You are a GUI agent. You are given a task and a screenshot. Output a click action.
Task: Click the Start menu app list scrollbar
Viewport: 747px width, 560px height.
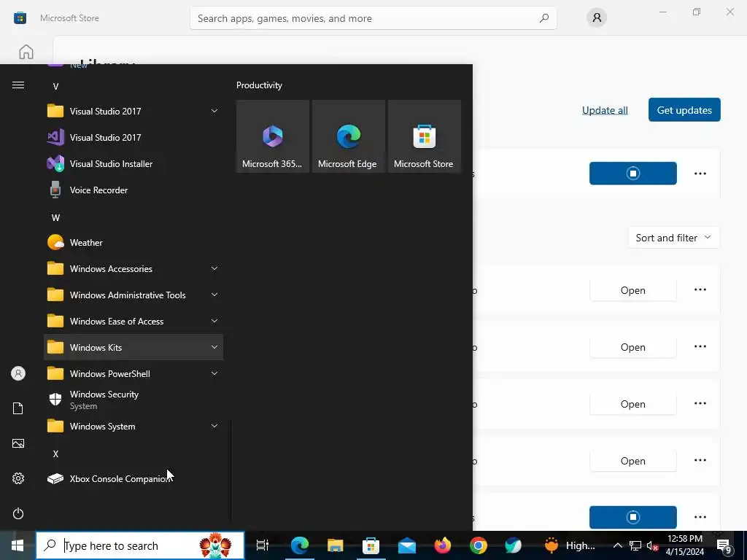point(231,472)
